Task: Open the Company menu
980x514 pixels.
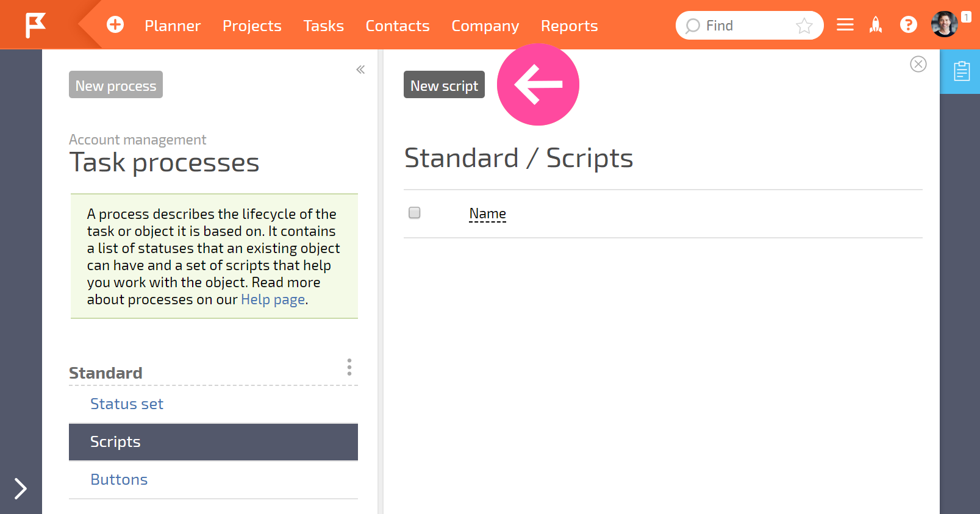Action: (x=485, y=26)
